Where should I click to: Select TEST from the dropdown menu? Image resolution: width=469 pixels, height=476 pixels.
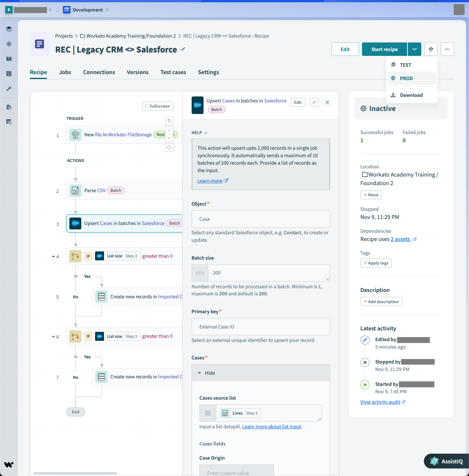click(412, 65)
